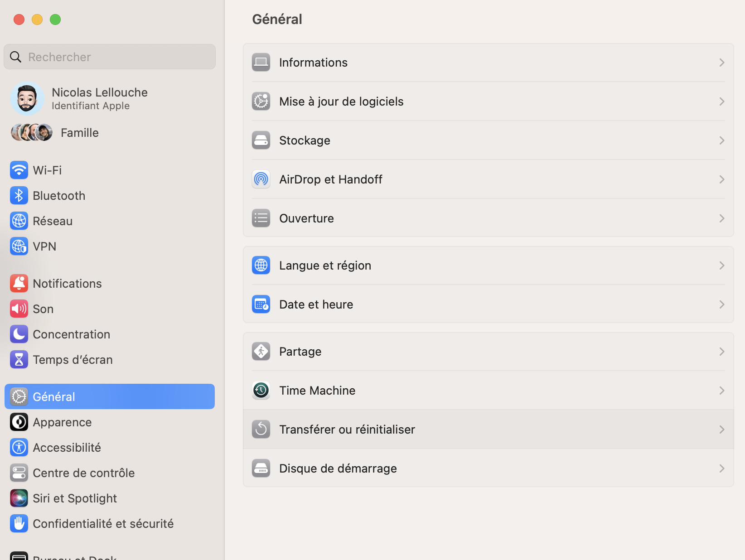The image size is (745, 560).
Task: Click the Siri et Spotlight icon
Action: pos(19,498)
